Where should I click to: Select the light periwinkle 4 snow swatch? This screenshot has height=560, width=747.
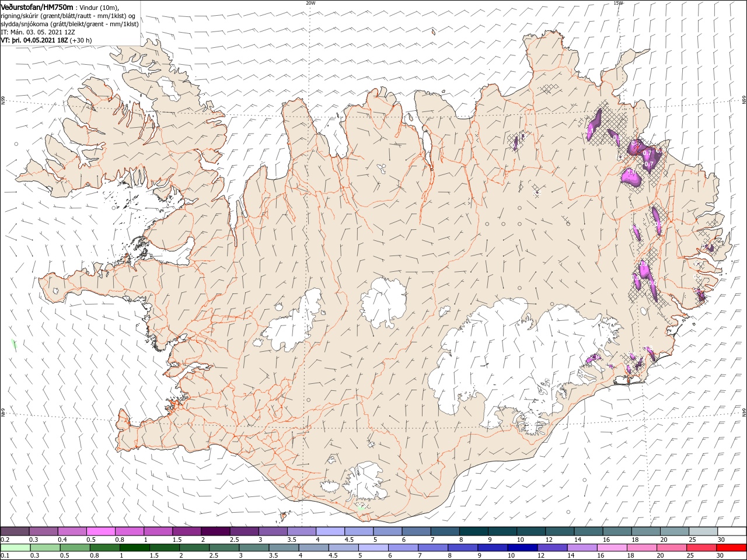pyautogui.click(x=330, y=531)
